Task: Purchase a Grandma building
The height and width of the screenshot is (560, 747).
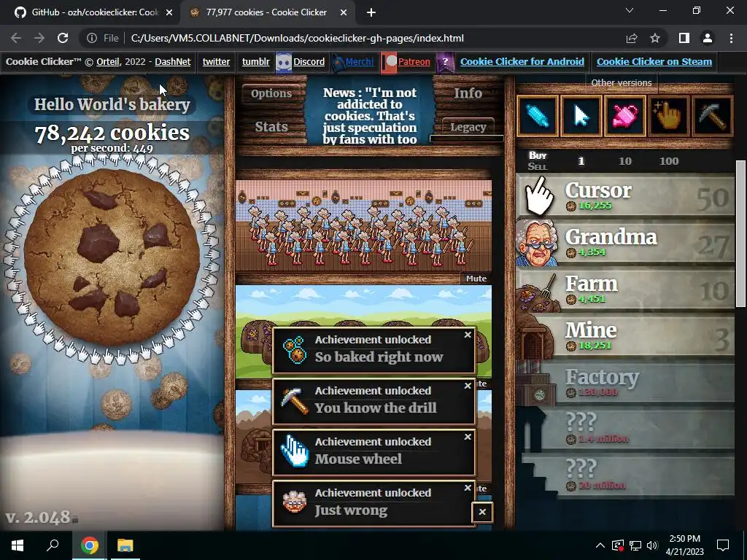Action: tap(625, 244)
